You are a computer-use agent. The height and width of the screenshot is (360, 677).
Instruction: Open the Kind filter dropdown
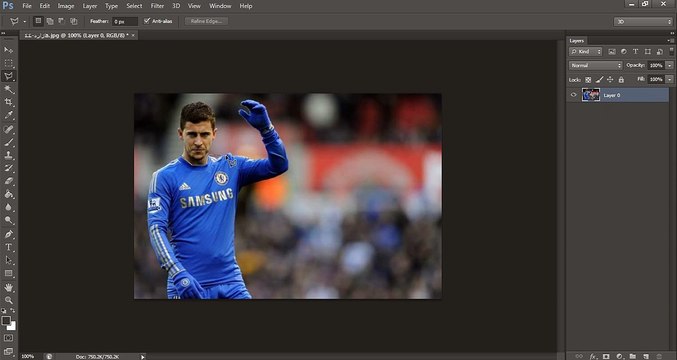(585, 51)
